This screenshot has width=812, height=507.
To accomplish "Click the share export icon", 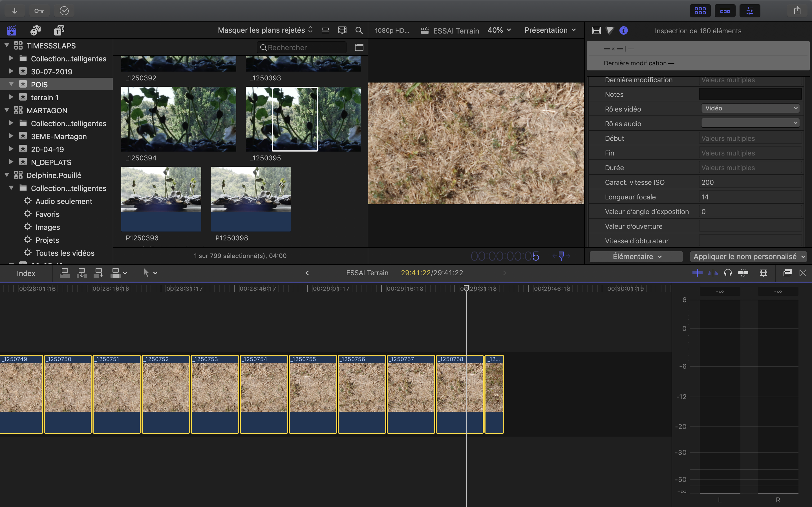I will point(797,11).
